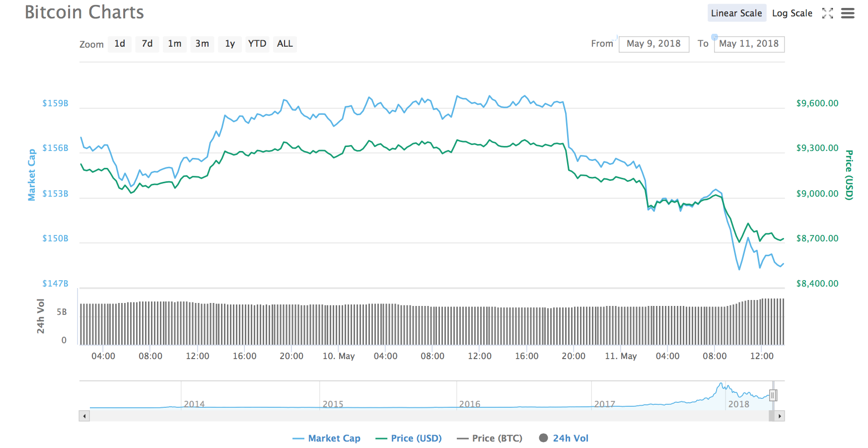
Task: Click the $8,700.00 price axis label
Action: (x=817, y=238)
